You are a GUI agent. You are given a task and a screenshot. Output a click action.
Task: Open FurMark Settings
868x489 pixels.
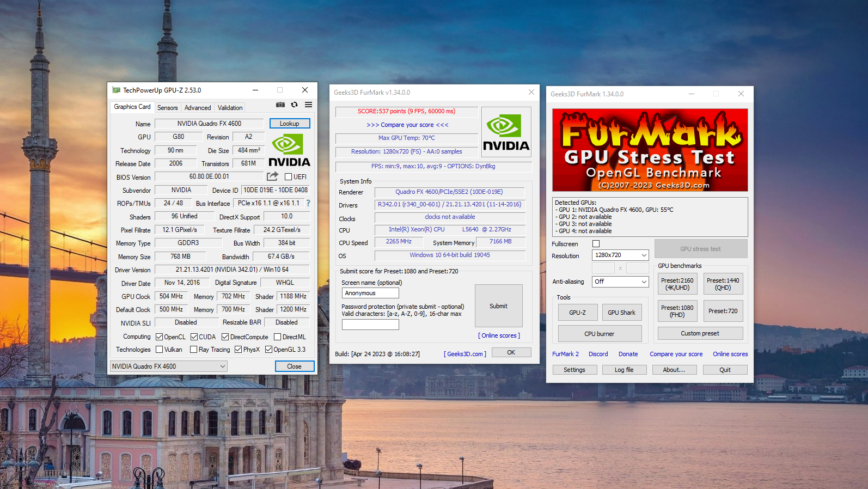[574, 370]
